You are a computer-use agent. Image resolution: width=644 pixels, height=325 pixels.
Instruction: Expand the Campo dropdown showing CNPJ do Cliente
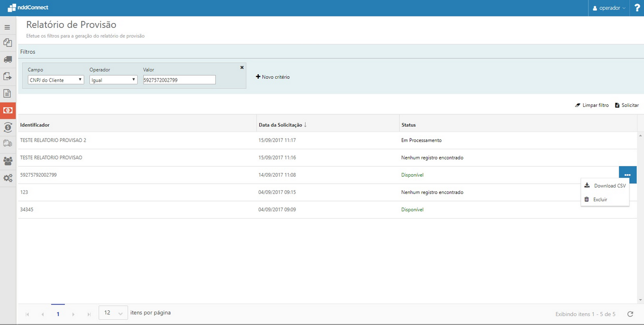click(56, 80)
